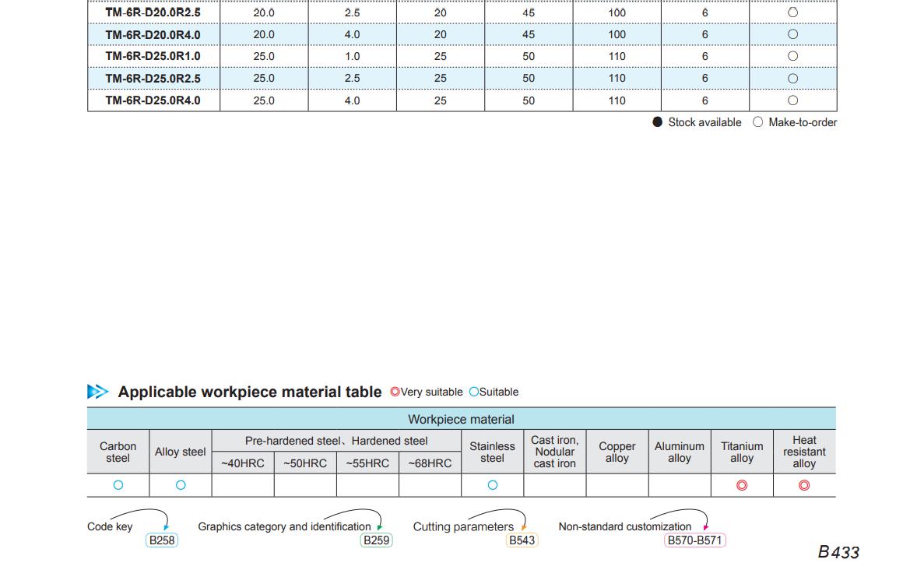The height and width of the screenshot is (570, 924).
Task: Select the blue circle under Alloy steel
Action: (x=181, y=485)
